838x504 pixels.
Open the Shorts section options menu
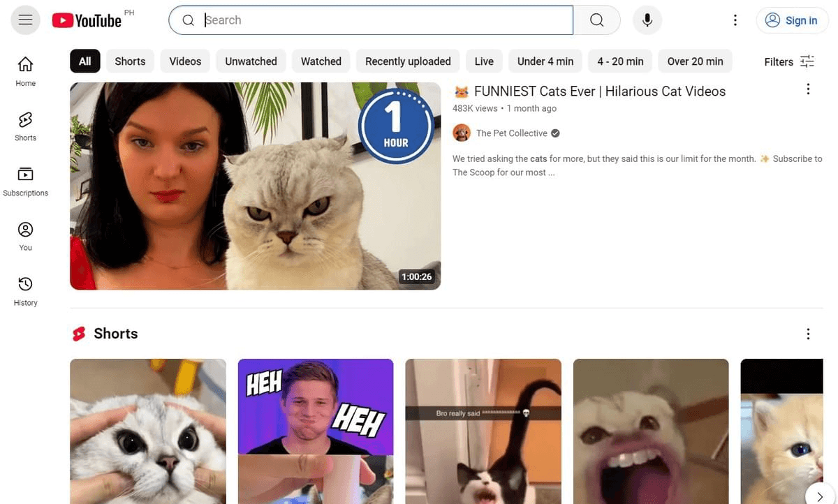pos(808,334)
